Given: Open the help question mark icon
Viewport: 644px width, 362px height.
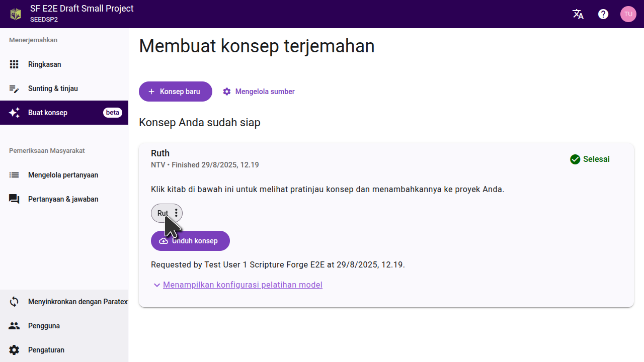Looking at the screenshot, I should (603, 14).
